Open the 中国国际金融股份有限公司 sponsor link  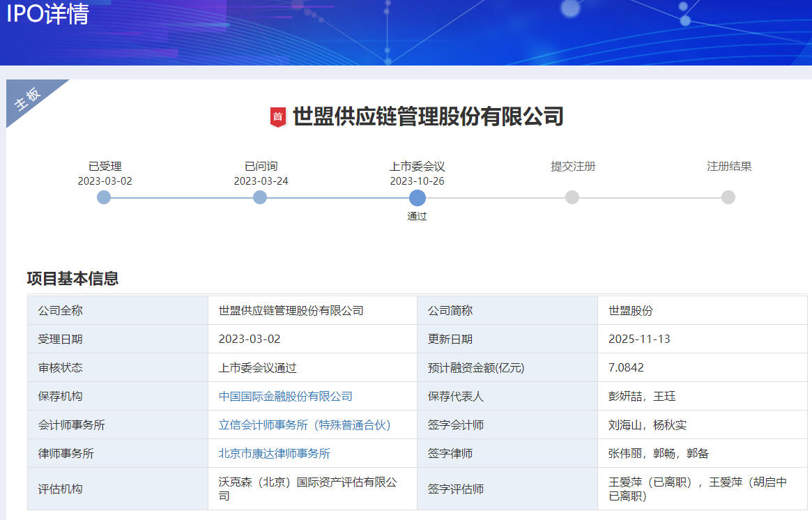pos(285,396)
